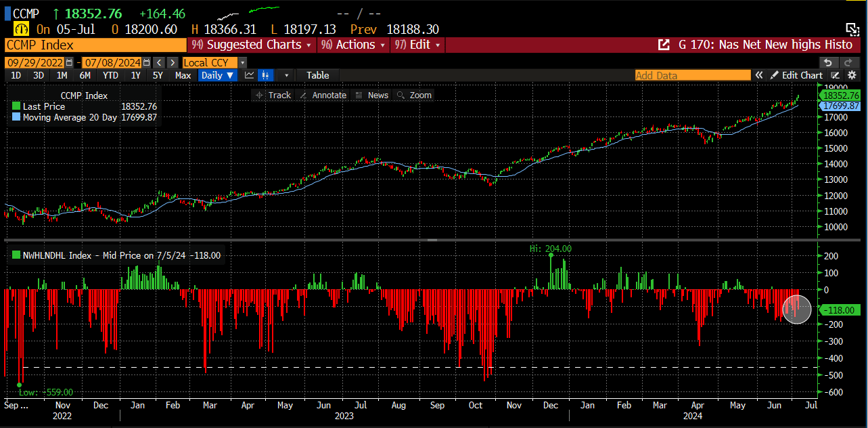Switch to candlestick chart type icon
Screen dimensions: 868x428
pos(267,75)
